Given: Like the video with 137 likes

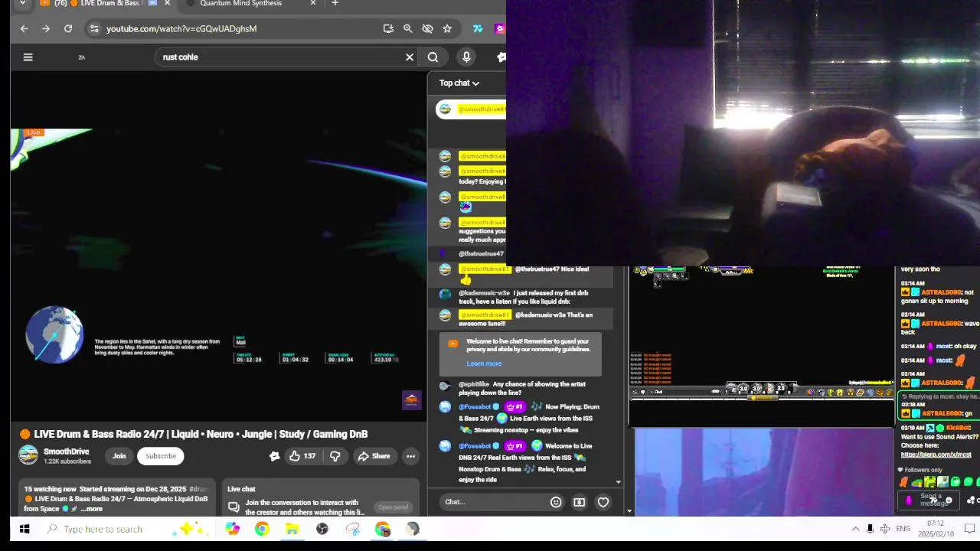Looking at the screenshot, I should tap(302, 456).
